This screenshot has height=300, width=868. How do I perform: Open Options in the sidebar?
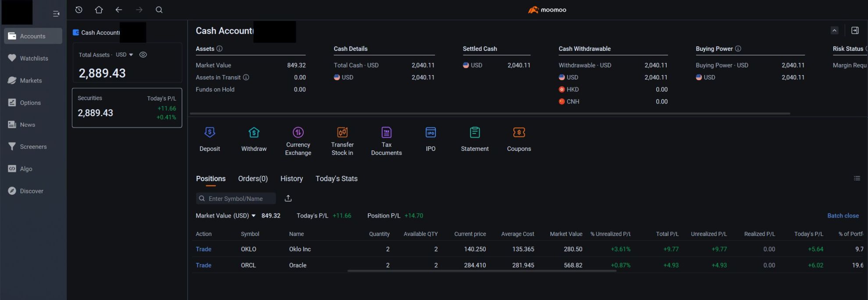33,103
